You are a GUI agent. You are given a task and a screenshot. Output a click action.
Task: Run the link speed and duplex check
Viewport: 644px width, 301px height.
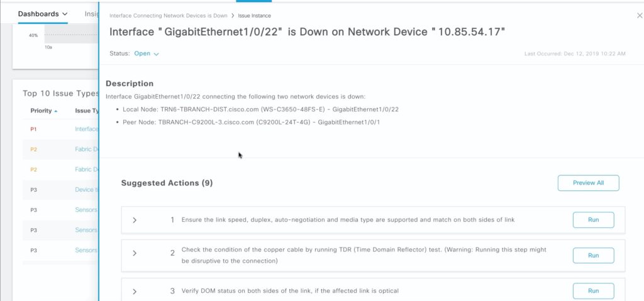[593, 220]
